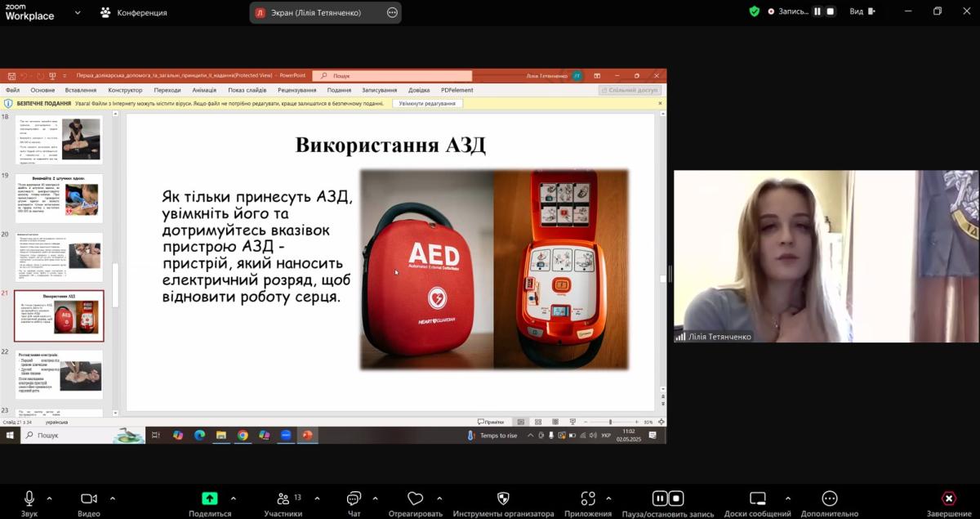
Task: Open the Вид view layout menu
Action: pos(862,11)
